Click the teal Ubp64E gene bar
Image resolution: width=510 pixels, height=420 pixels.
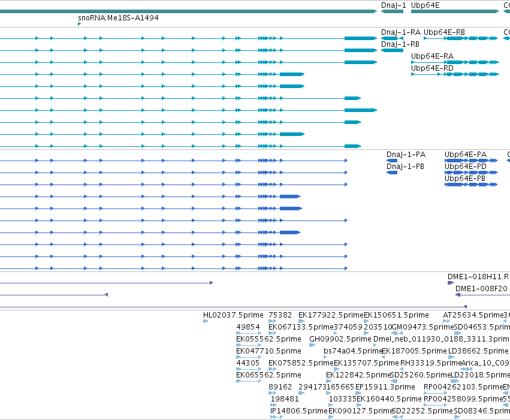pos(455,11)
